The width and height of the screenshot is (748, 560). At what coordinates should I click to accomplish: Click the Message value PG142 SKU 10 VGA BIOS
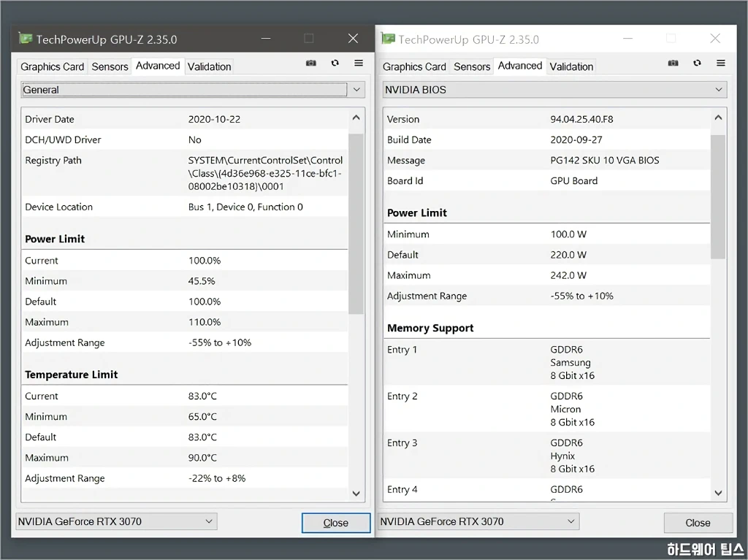point(604,161)
